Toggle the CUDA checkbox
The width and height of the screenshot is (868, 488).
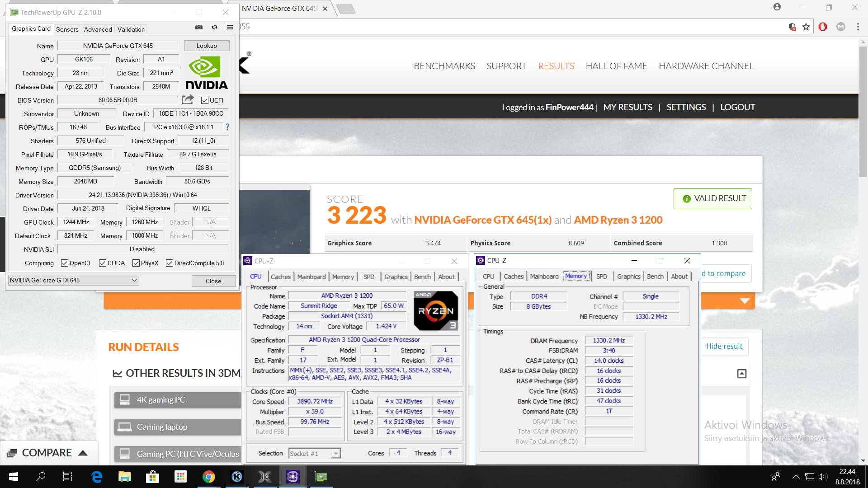pos(103,263)
